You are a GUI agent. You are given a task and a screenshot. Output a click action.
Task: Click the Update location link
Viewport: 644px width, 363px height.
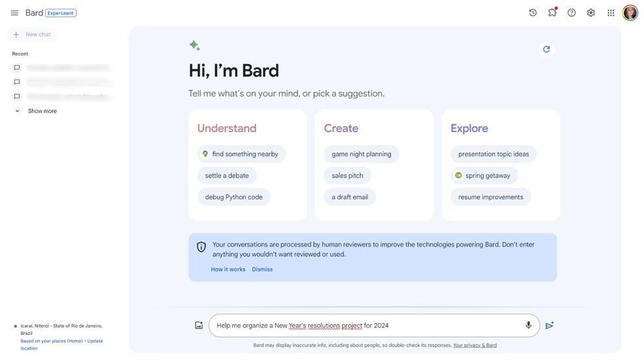point(94,341)
